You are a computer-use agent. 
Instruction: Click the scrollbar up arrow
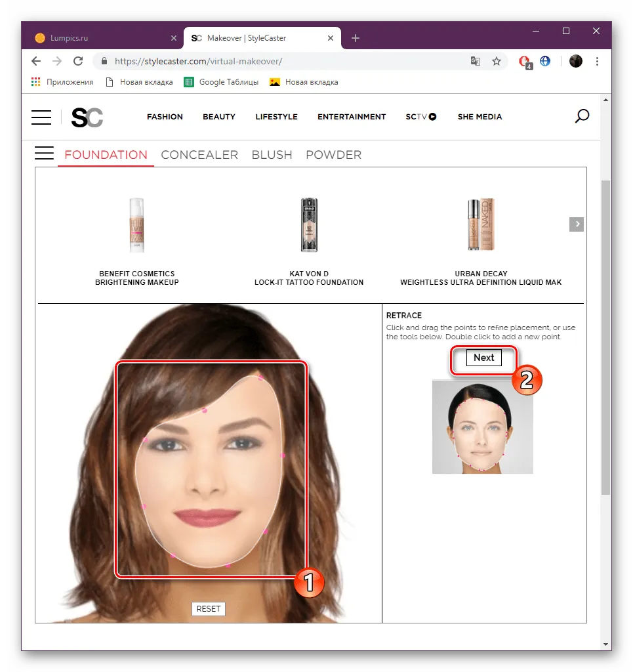tap(605, 100)
